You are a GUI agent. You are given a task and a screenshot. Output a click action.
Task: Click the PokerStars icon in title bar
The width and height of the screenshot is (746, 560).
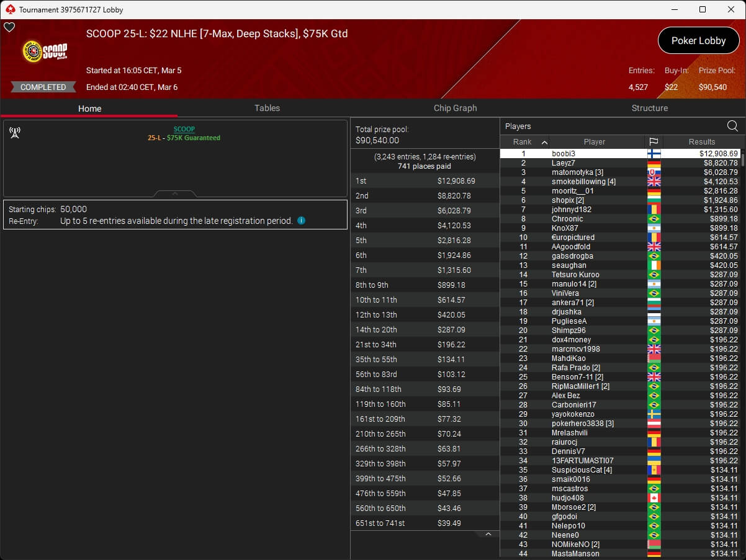tap(9, 9)
